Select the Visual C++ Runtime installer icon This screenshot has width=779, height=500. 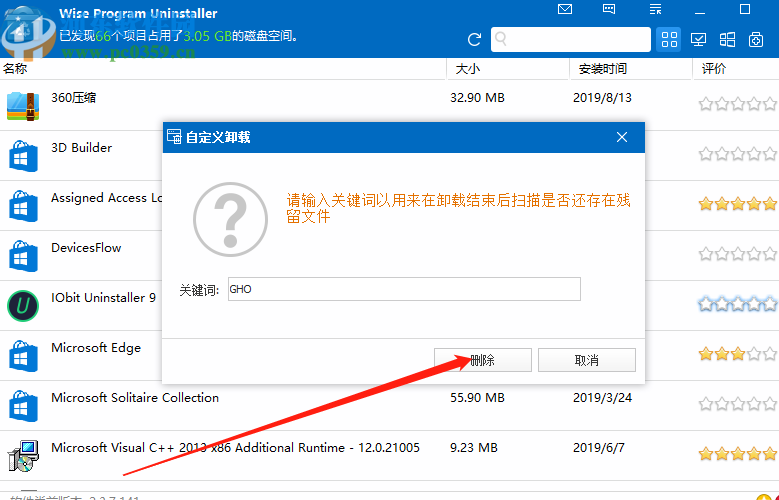23,456
